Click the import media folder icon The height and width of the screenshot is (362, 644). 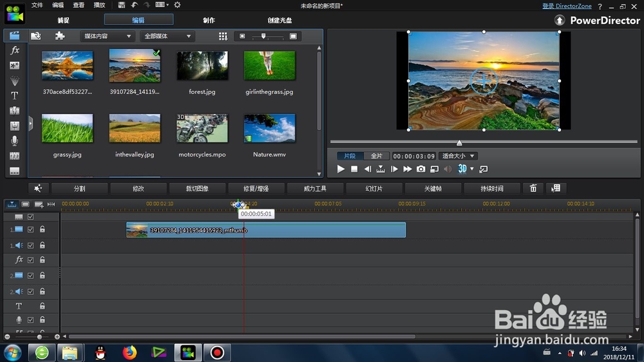pos(35,36)
